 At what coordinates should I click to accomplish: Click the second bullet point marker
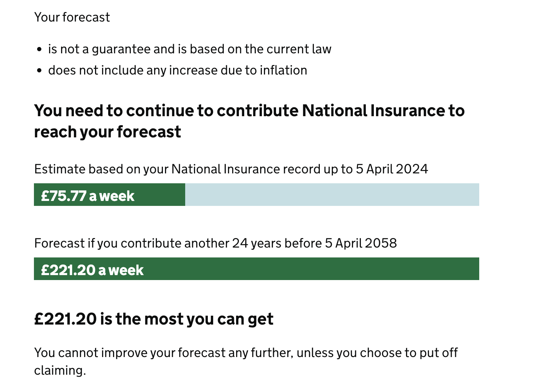39,71
